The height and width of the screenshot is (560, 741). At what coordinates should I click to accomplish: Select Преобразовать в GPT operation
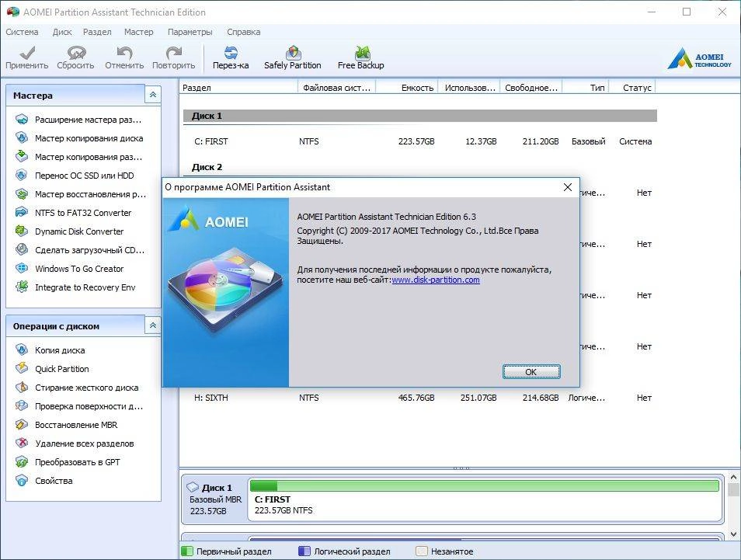point(68,461)
